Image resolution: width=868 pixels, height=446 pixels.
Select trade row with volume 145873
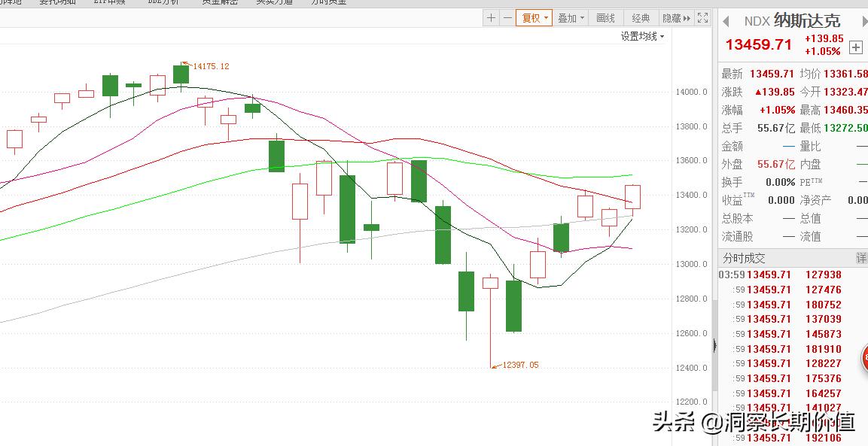793,334
